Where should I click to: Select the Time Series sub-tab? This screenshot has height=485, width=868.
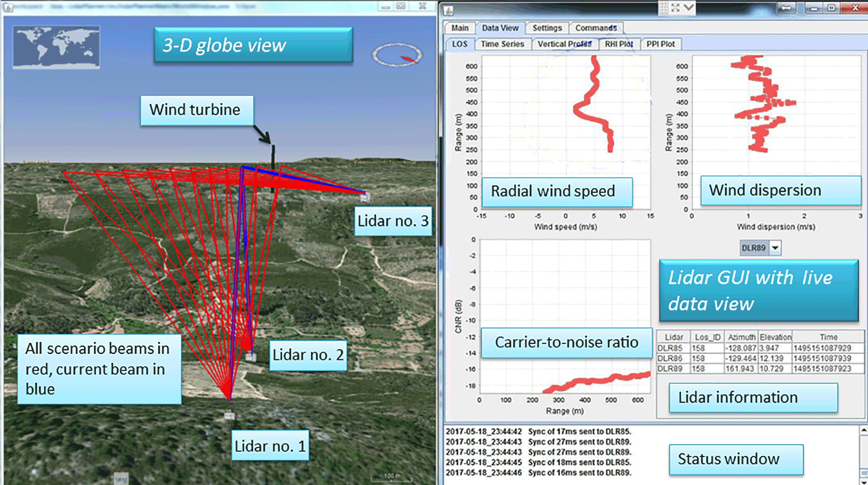click(502, 44)
